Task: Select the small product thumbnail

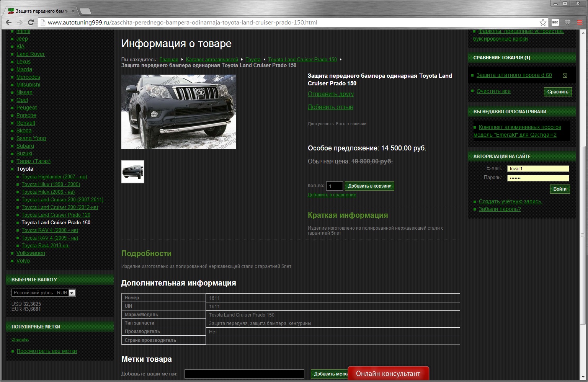Action: click(x=133, y=172)
